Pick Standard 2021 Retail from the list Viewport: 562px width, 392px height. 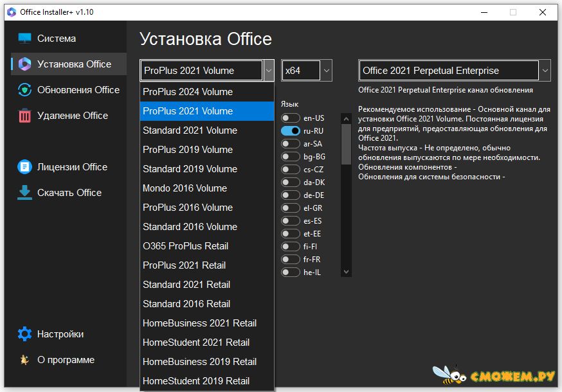(207, 285)
